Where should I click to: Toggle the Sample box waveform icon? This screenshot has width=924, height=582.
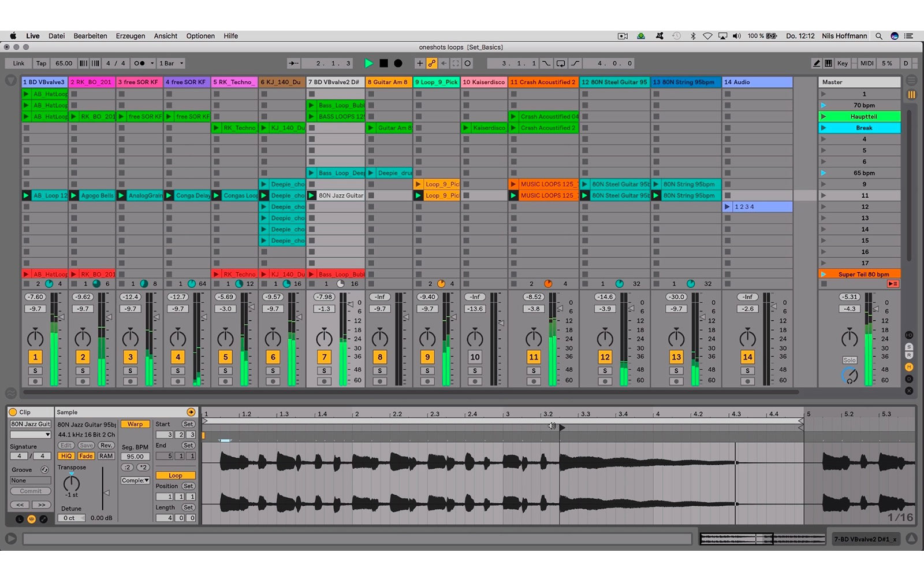point(31,519)
